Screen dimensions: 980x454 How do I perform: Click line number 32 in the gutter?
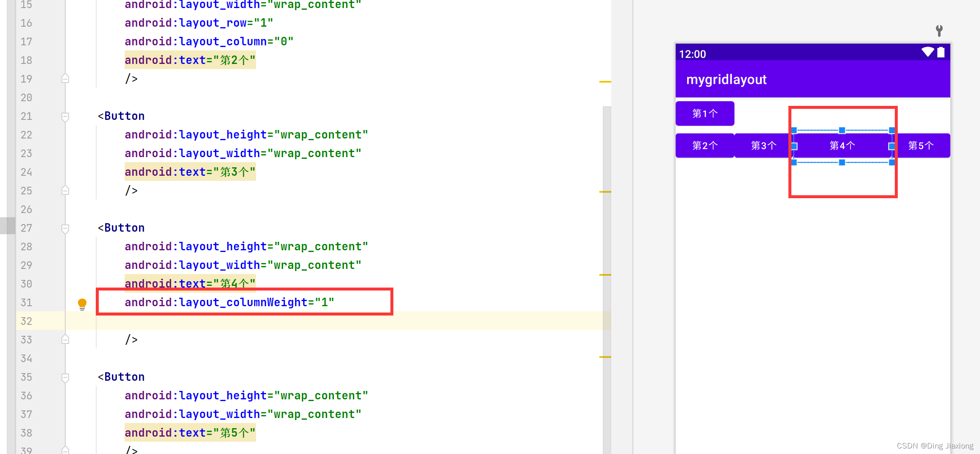(26, 321)
